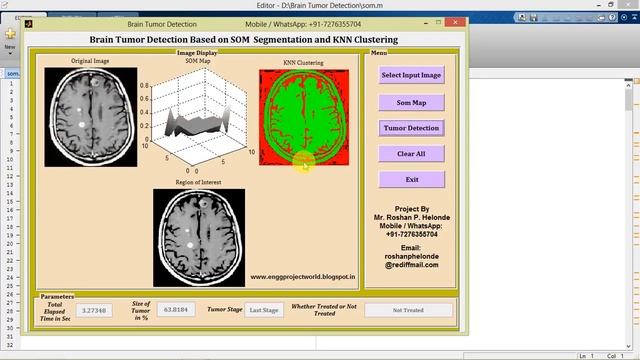
Task: Click the Editor vertical scrollbar up arrow
Action: pyautogui.click(x=629, y=85)
